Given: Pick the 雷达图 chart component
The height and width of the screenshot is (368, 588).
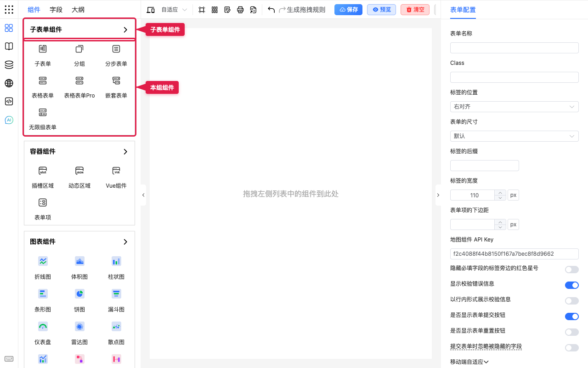Looking at the screenshot, I should click(x=79, y=333).
